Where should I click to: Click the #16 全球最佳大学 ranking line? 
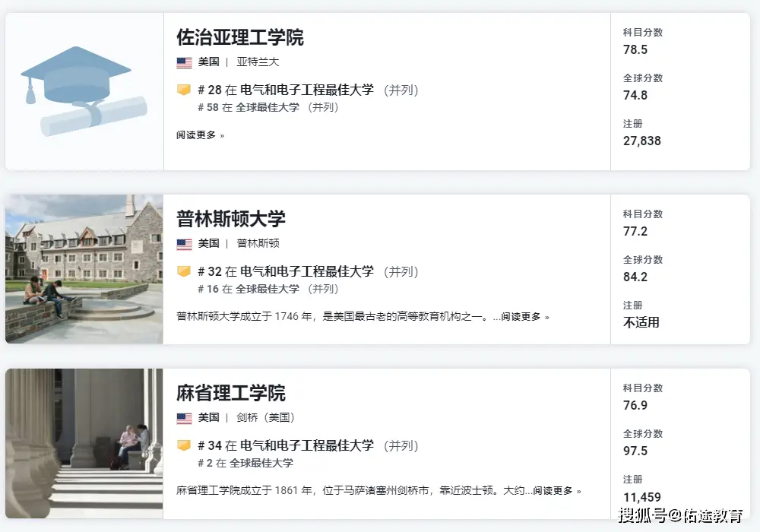pos(268,290)
